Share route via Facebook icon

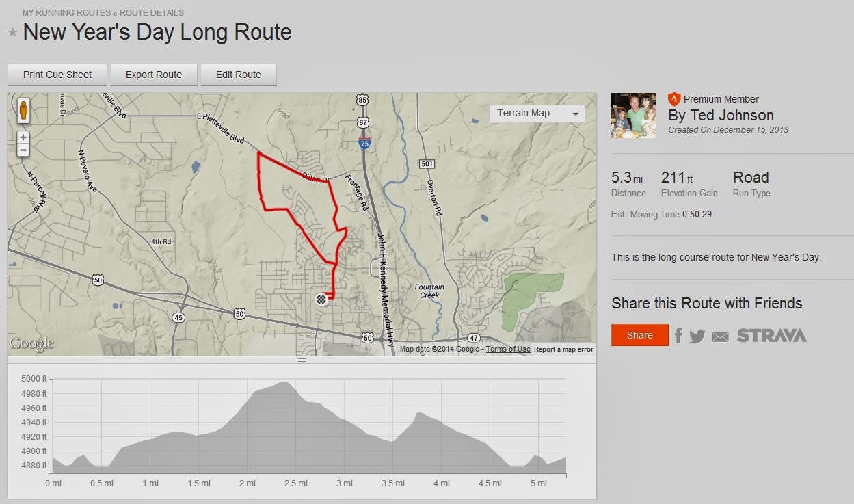[x=678, y=335]
